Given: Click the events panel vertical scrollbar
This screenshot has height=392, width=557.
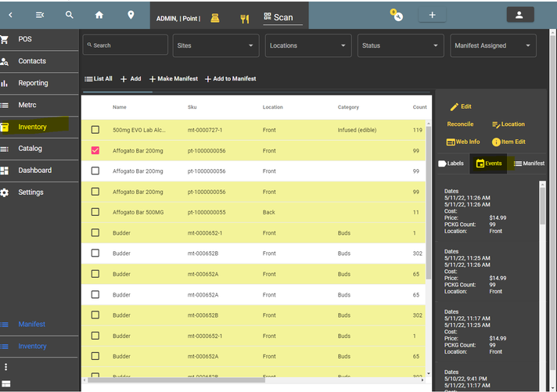Looking at the screenshot, I should pyautogui.click(x=542, y=206).
